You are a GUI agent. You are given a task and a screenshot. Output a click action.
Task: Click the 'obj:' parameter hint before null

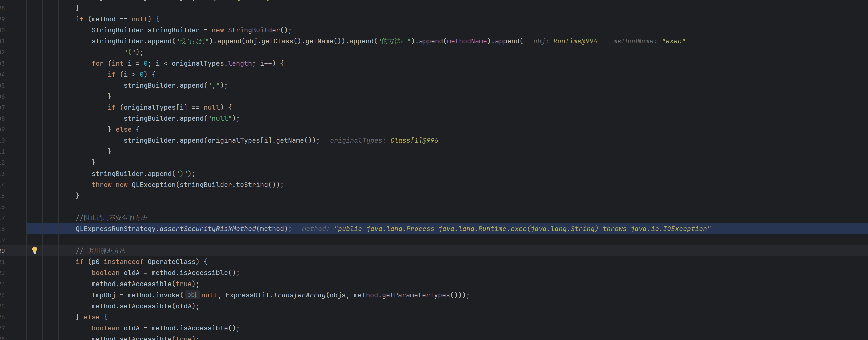pos(192,295)
